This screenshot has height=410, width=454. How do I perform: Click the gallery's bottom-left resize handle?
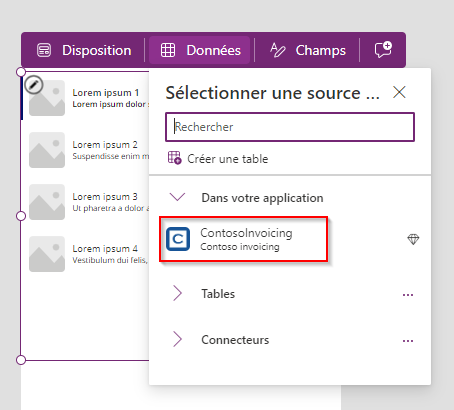[x=21, y=360]
